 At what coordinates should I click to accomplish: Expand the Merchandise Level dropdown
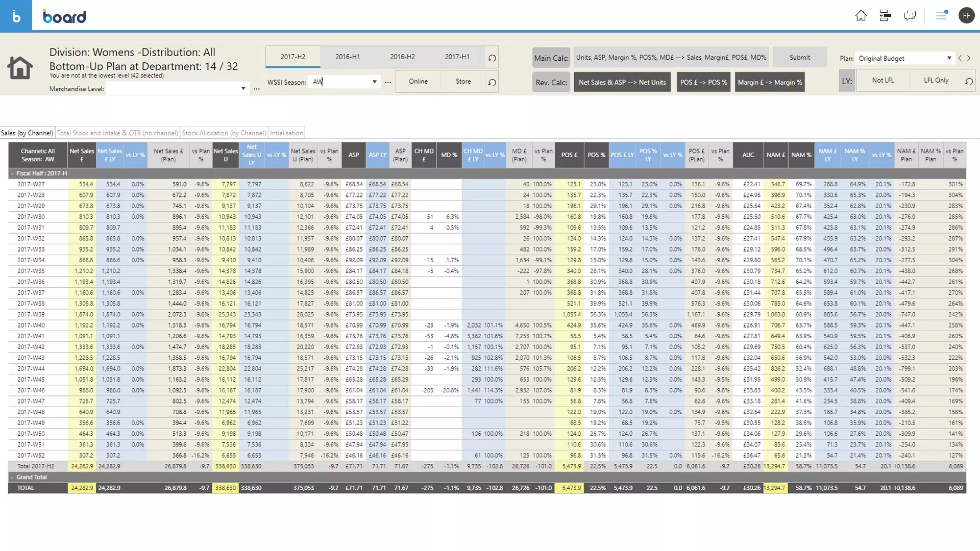click(x=242, y=88)
